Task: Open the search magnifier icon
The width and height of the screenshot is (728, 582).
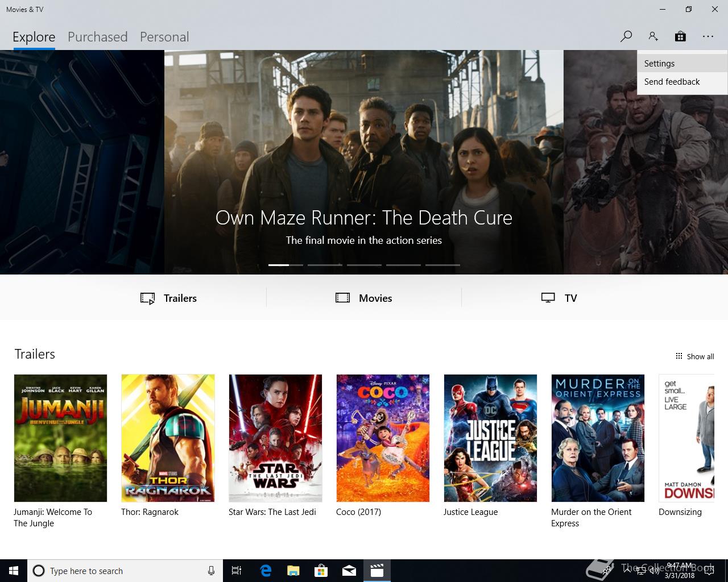Action: click(626, 36)
